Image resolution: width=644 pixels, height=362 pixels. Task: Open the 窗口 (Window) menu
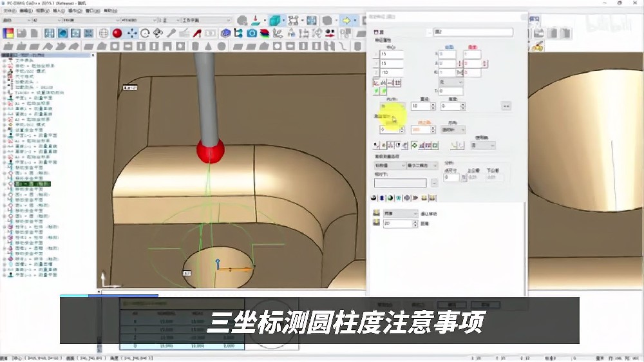click(x=92, y=11)
